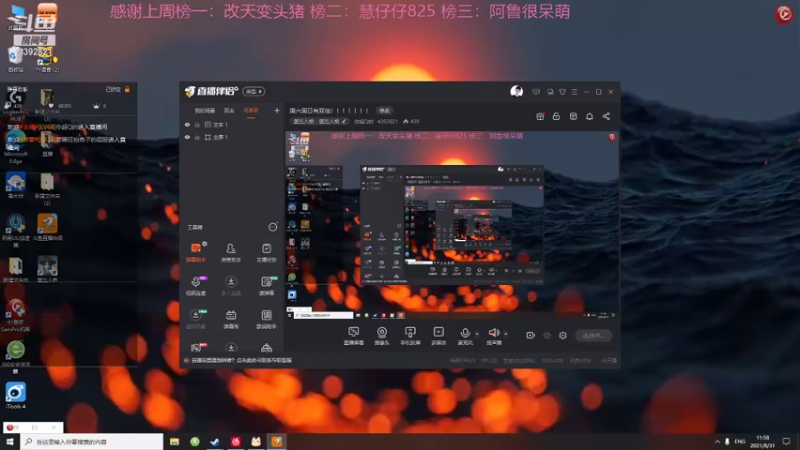Select the orange active scene tab
The height and width of the screenshot is (450, 800).
pyautogui.click(x=251, y=111)
